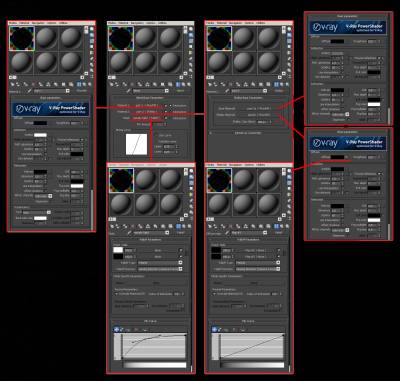The image size is (400, 381).
Task: Click red X Reset Map icon in leftmost material editor
Action: tap(34, 84)
